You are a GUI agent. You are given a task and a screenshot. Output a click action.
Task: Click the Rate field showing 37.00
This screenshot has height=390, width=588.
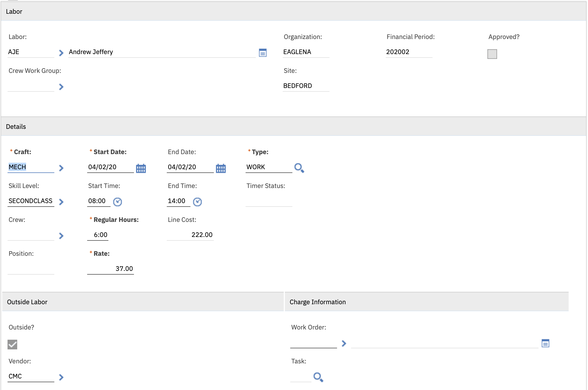111,269
